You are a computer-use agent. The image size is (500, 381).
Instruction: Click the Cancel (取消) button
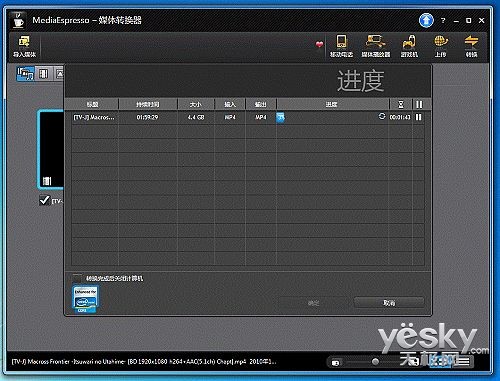389,303
